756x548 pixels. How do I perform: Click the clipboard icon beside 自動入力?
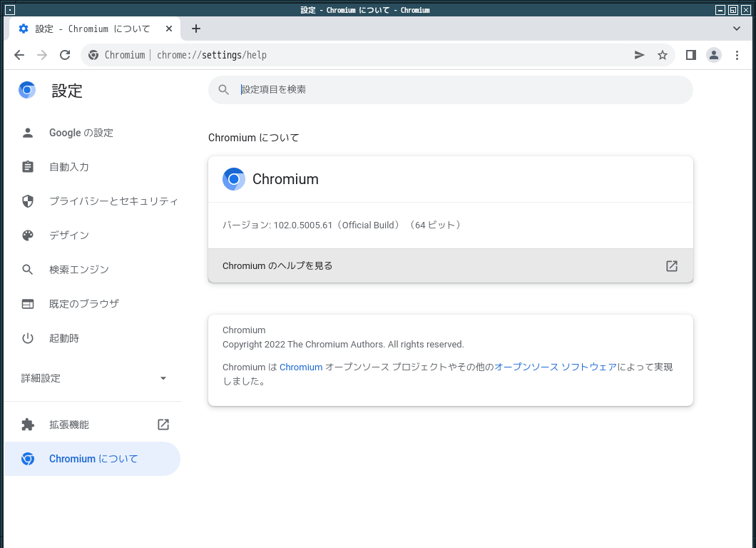tap(28, 167)
